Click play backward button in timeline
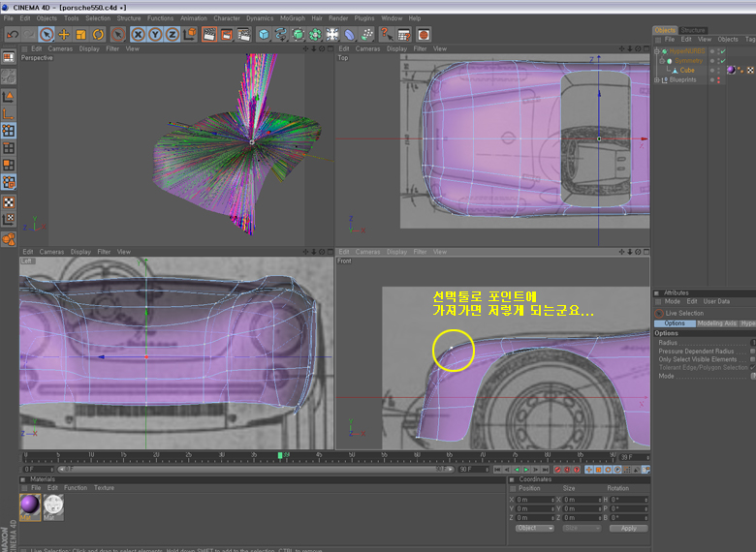The image size is (756, 552). point(517,470)
